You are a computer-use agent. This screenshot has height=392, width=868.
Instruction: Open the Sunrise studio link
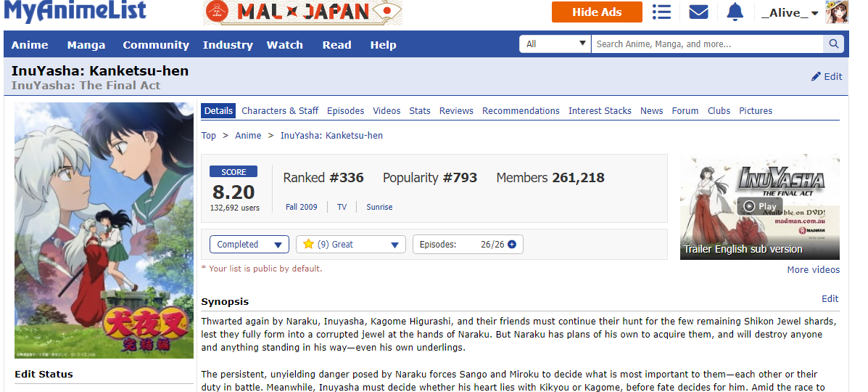[x=379, y=207]
